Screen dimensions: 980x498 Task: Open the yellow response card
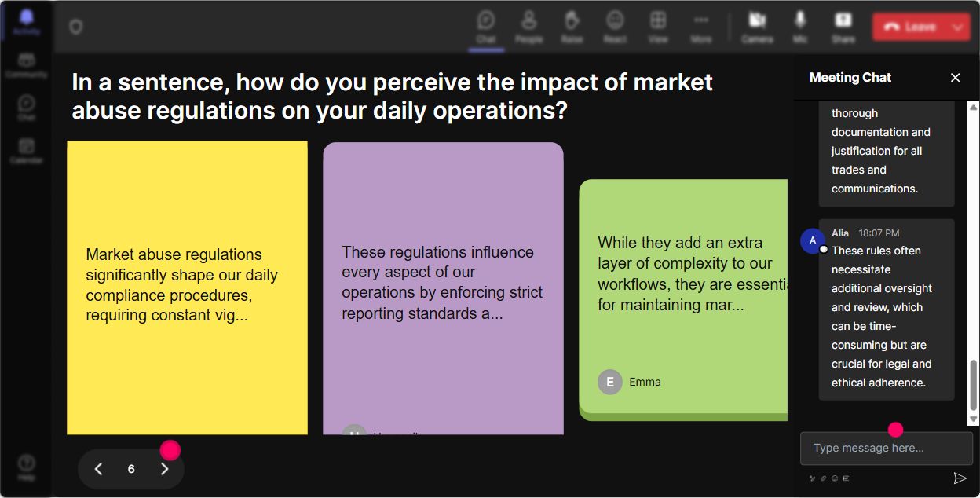(x=187, y=287)
